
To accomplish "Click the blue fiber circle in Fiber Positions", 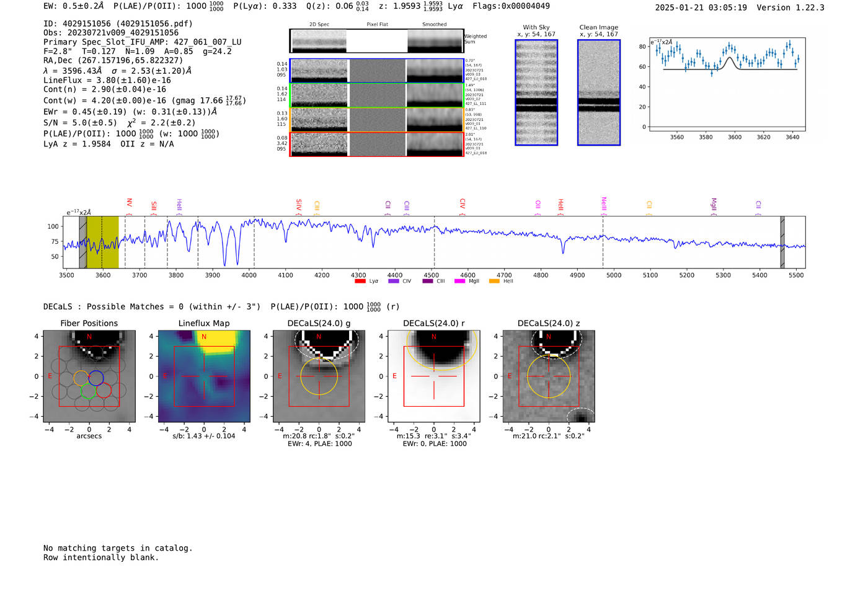I will coord(95,378).
